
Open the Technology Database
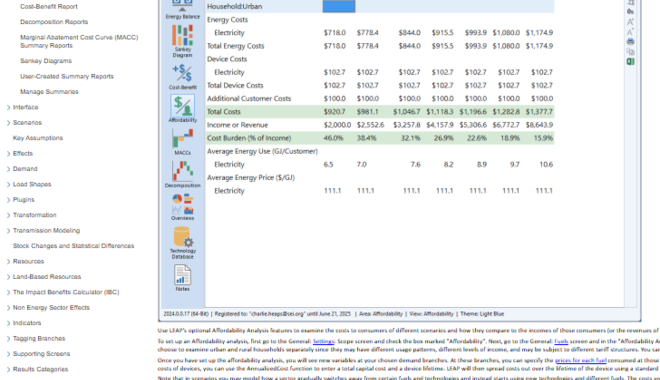click(182, 243)
